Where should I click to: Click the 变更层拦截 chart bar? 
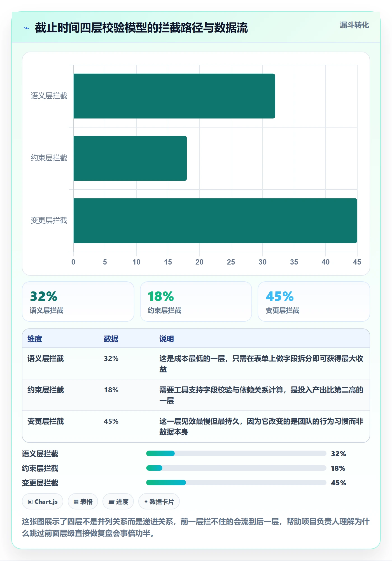pyautogui.click(x=215, y=221)
